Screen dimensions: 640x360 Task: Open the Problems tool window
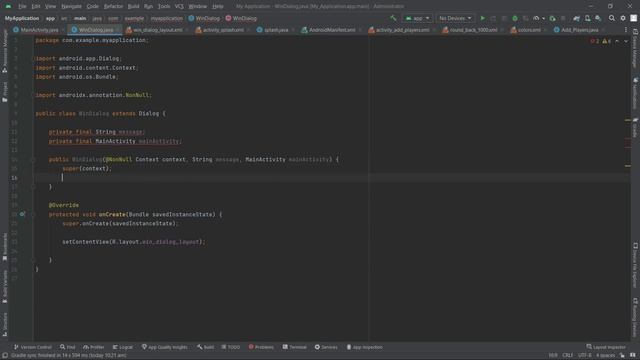[x=261, y=347]
